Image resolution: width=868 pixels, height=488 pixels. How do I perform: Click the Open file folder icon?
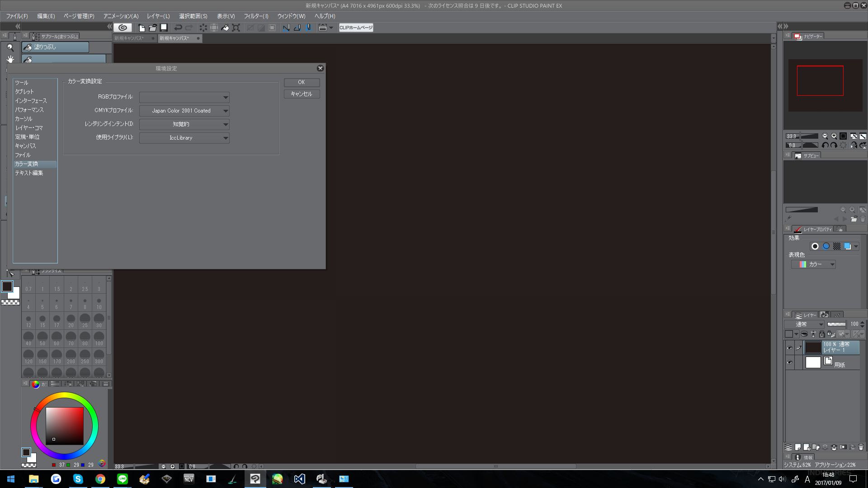point(153,28)
